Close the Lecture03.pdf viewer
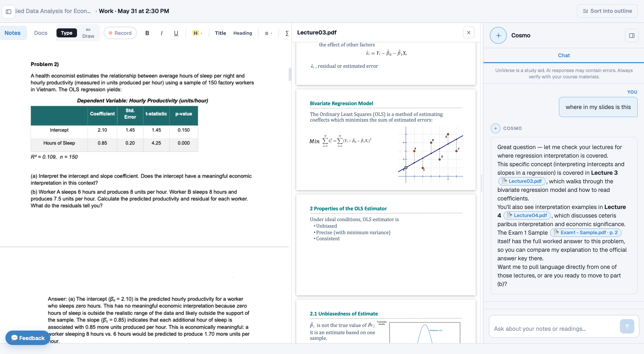This screenshot has height=354, width=644. (x=469, y=32)
